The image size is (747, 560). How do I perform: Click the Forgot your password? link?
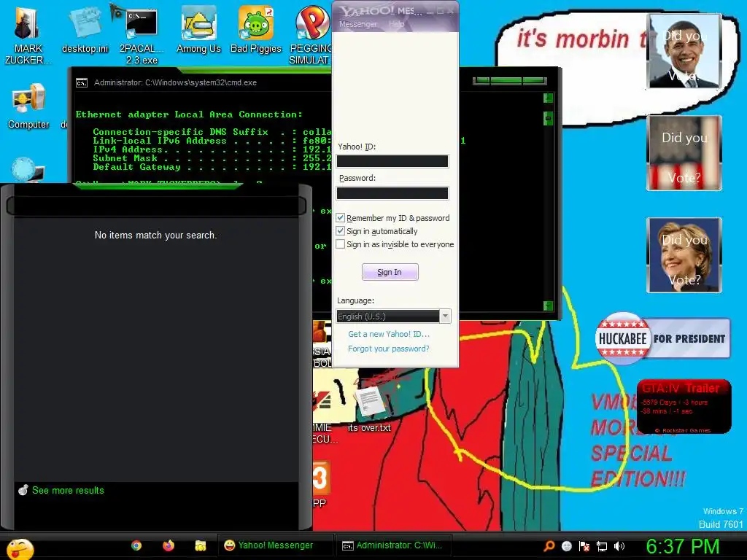[x=388, y=349]
